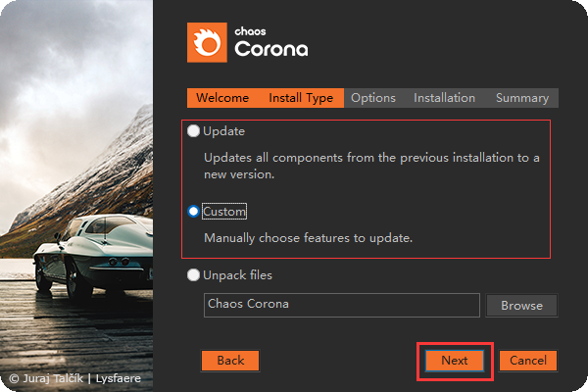Click the Chaos Corona unpack path field
This screenshot has width=588, height=392.
tap(341, 305)
